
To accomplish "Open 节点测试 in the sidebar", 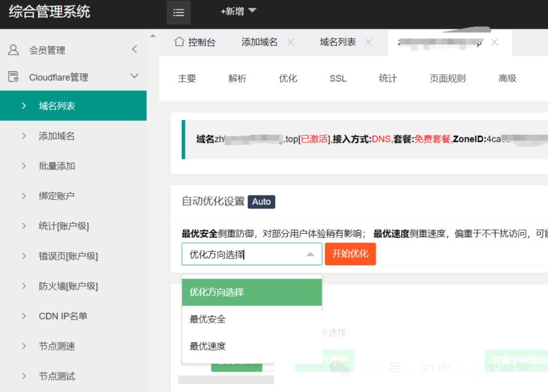I will point(74,376).
